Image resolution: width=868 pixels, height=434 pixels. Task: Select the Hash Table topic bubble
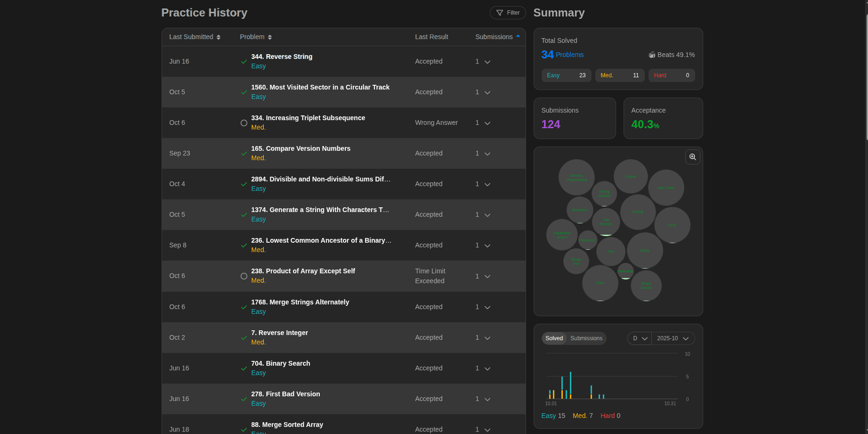(x=666, y=188)
